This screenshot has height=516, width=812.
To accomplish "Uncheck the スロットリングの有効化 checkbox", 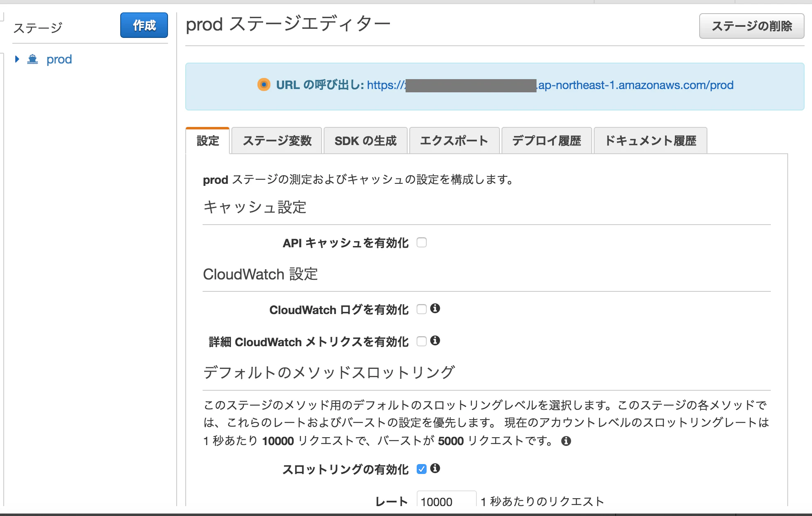I will point(422,469).
